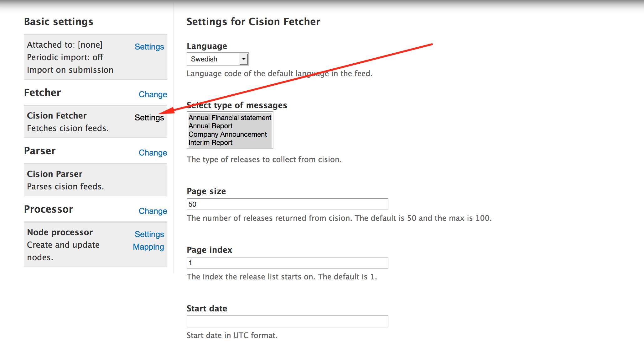Viewport: 644px width, 355px height.
Task: Click 'Start date in UTC format.' help text
Action: [232, 336]
